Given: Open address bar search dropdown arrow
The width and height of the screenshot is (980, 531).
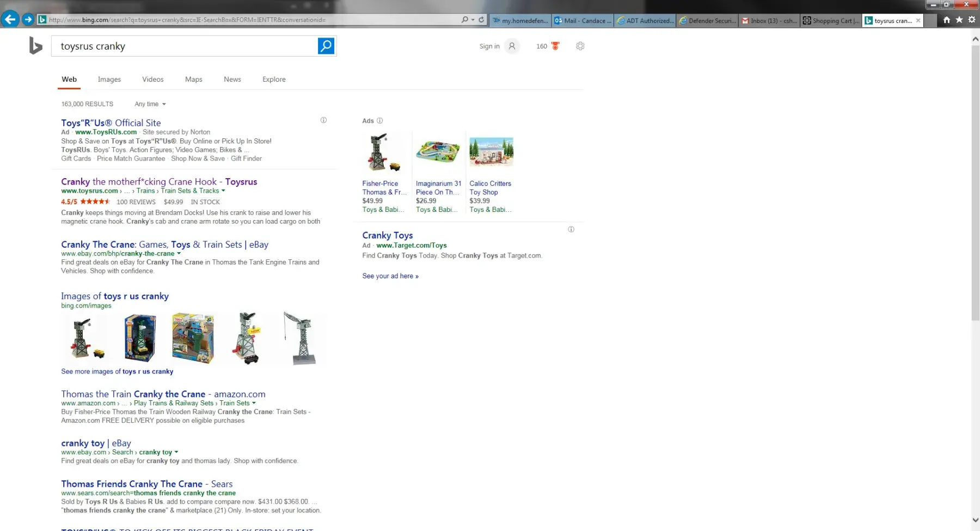Looking at the screenshot, I should 473,20.
